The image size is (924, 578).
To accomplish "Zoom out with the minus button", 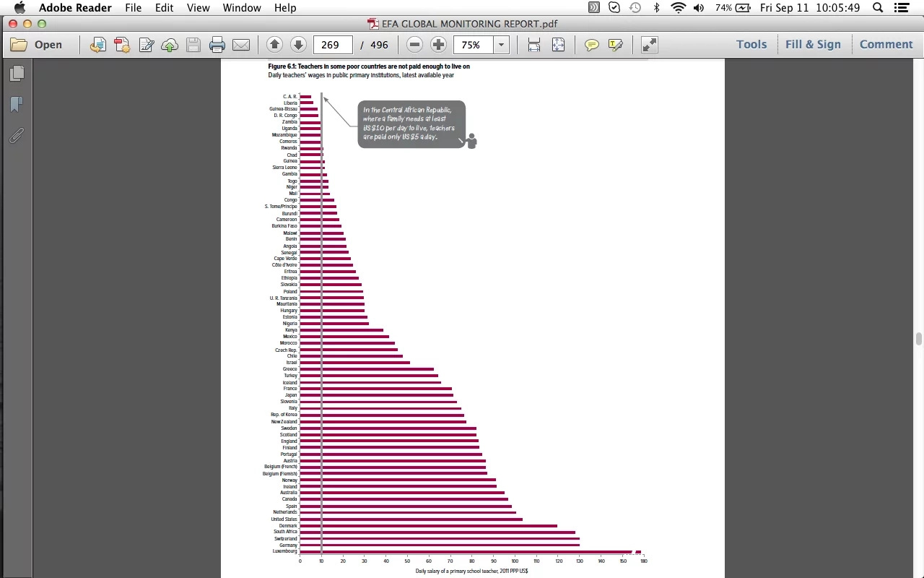I will pos(414,45).
